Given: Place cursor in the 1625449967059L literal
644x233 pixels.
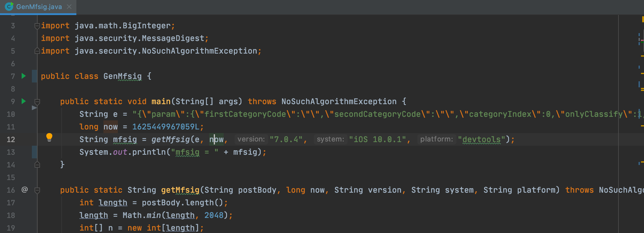Looking at the screenshot, I should click(165, 127).
